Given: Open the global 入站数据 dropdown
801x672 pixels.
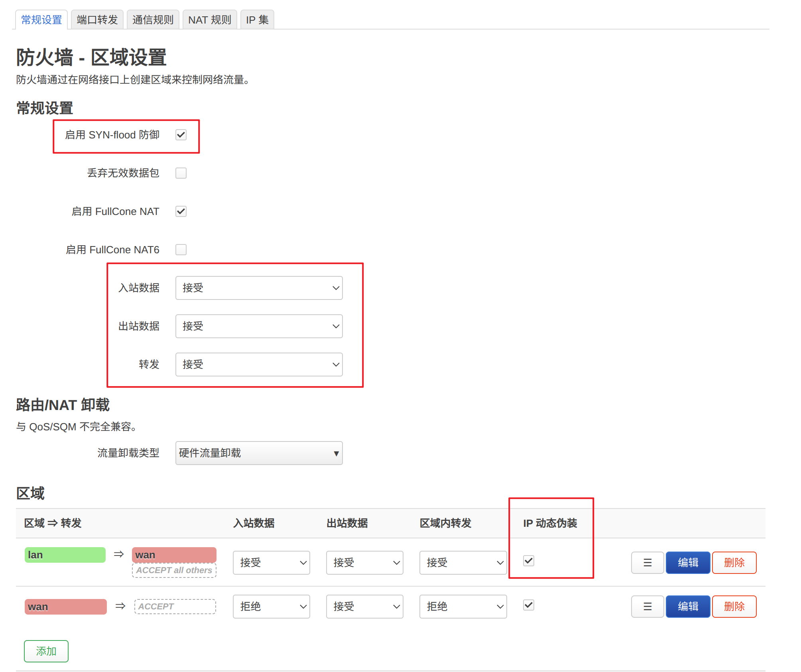Looking at the screenshot, I should click(x=259, y=288).
